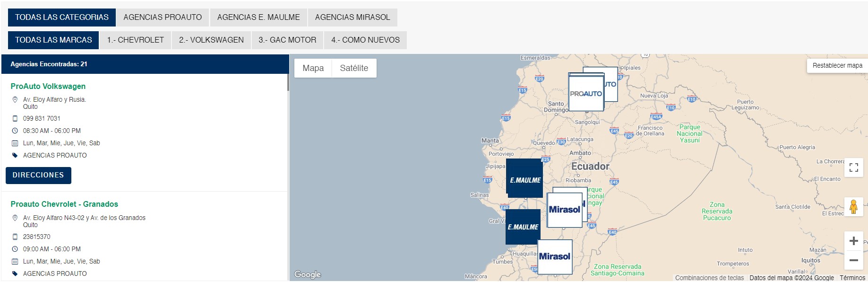Click clock icon beside 09:00 AM - 06:00 PM

tap(15, 249)
